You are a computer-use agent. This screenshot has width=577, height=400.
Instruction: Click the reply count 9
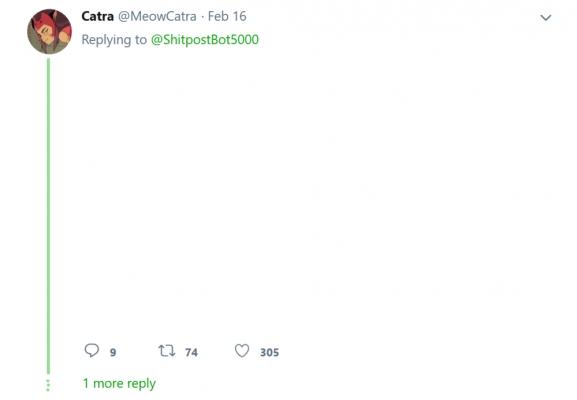(x=113, y=353)
